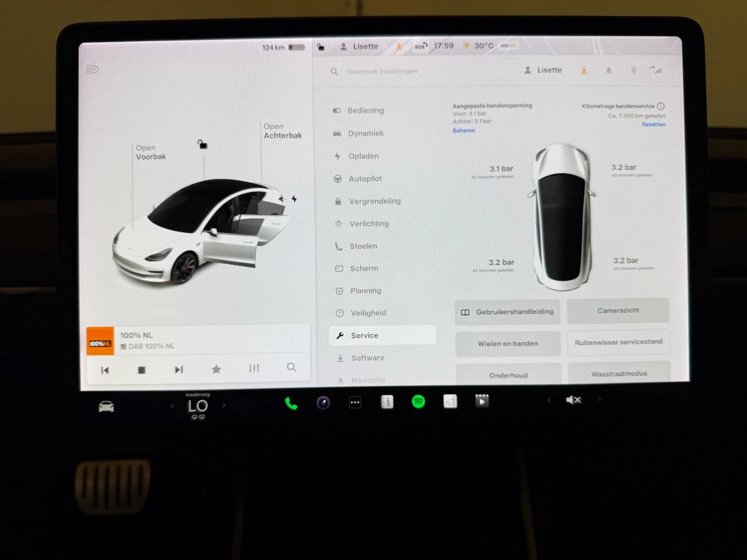Open the dashcam camera app icon
Viewport: 747px width, 560px height.
pos(323,402)
